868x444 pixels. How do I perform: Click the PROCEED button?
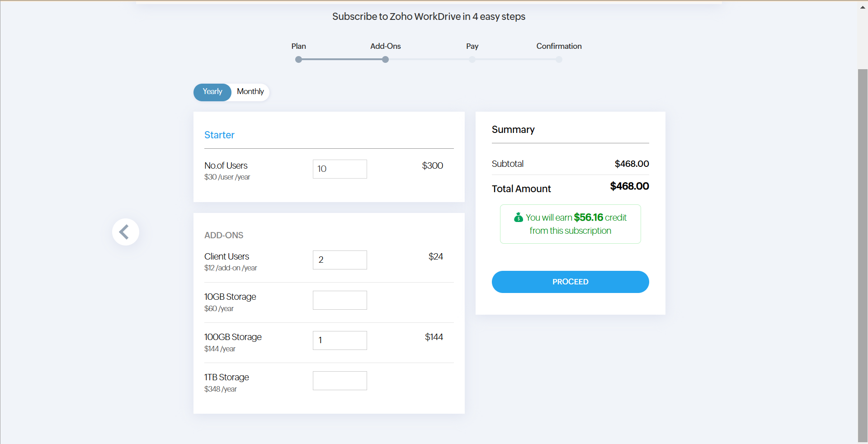(571, 282)
